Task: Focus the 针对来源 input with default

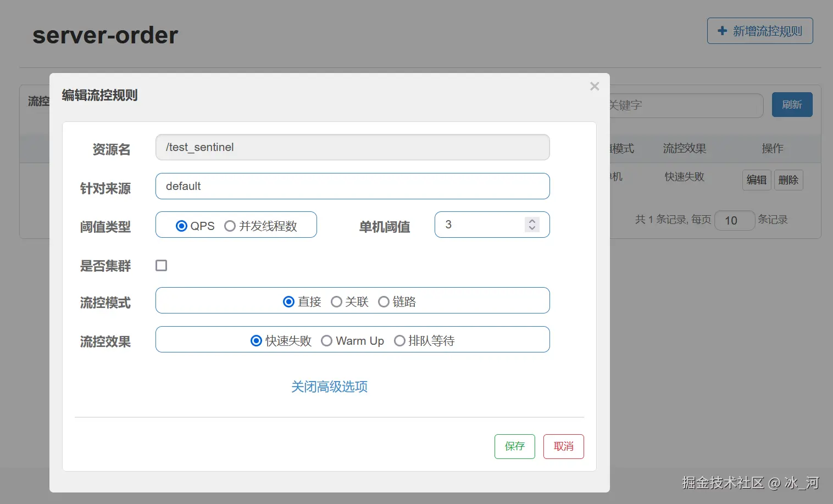Action: [x=353, y=186]
